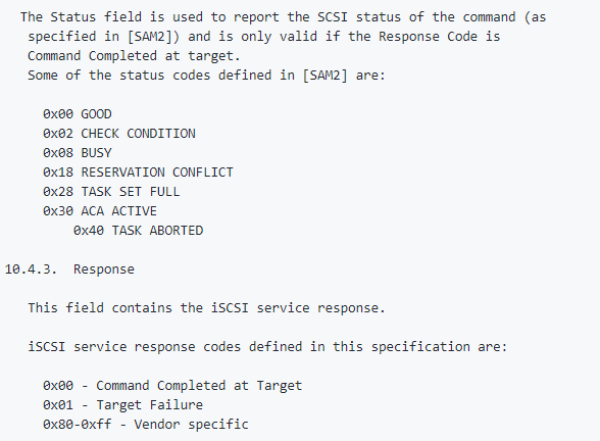Click the 0x08 BUSY status line
This screenshot has width=600, height=441.
pos(77,153)
